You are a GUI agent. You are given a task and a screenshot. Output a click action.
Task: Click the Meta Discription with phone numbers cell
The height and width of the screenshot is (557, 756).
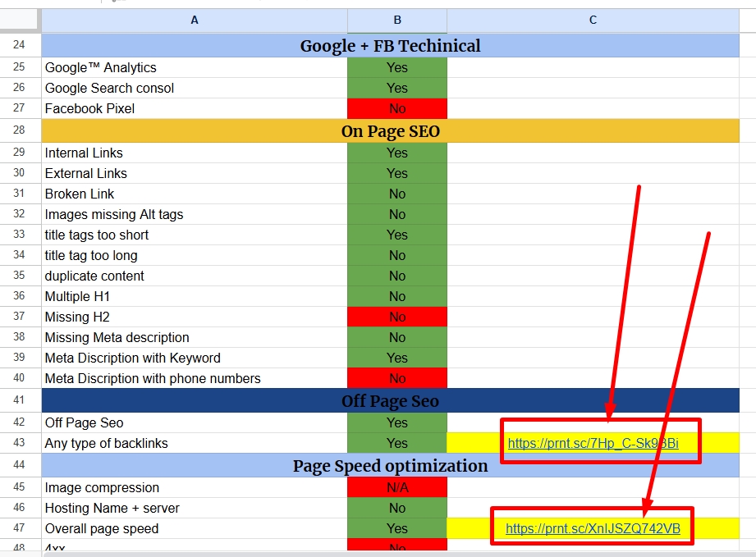click(x=195, y=378)
